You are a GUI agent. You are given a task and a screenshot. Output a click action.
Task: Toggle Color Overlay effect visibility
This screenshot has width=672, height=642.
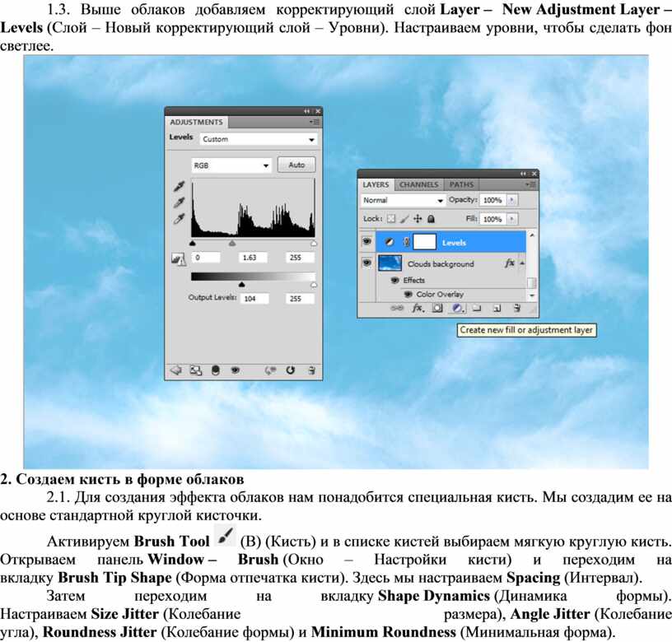pyautogui.click(x=408, y=295)
